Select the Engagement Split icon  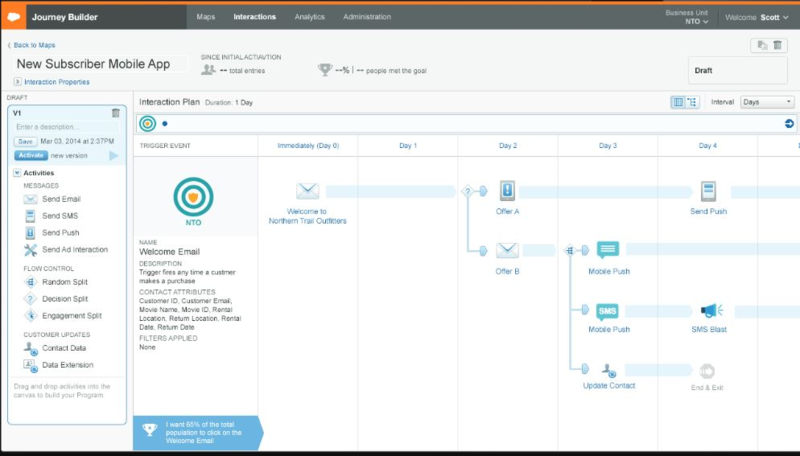31,316
